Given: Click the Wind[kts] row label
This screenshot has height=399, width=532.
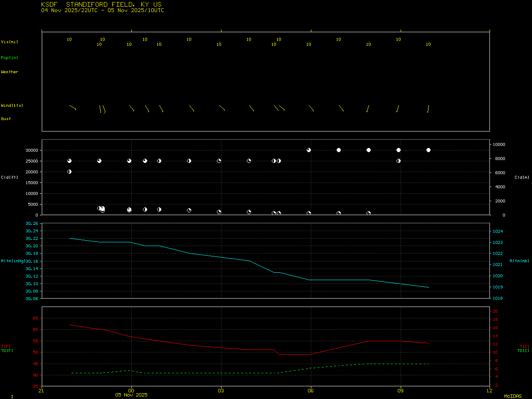Looking at the screenshot, I should (12, 106).
